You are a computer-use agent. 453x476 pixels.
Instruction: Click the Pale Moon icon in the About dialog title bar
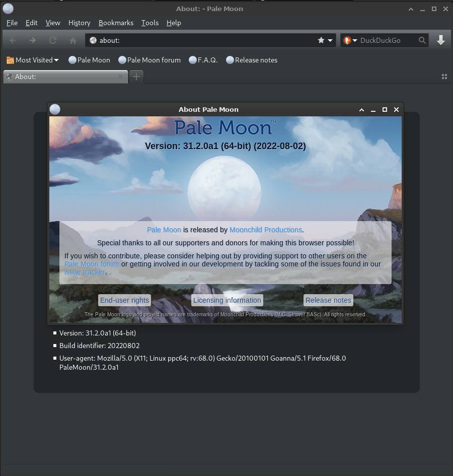(x=55, y=109)
